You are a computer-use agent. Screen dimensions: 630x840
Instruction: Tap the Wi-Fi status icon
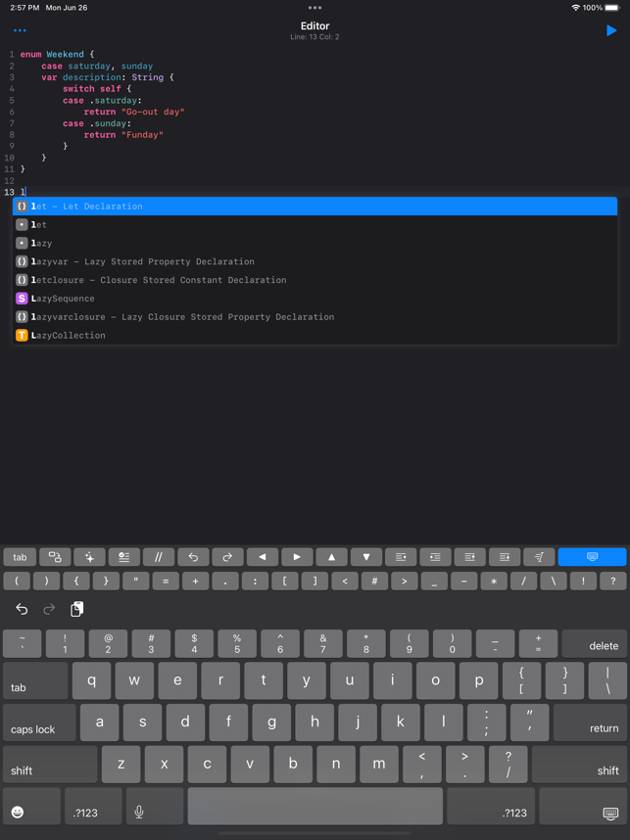576,8
